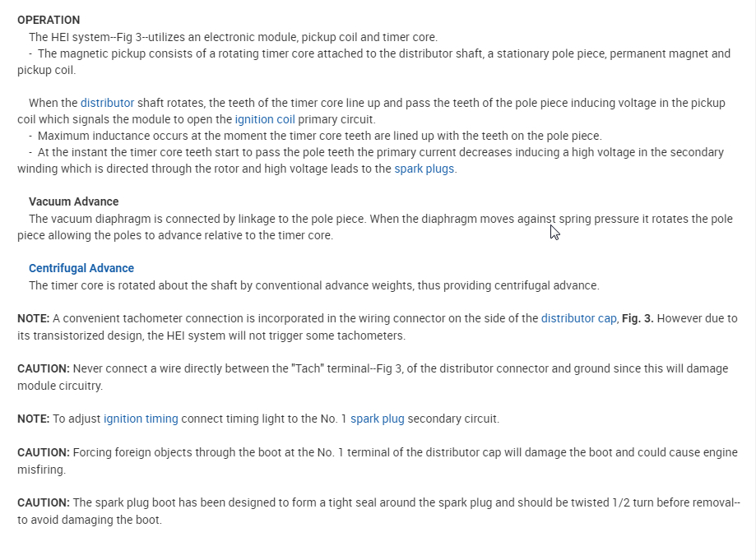Follow the "ignition coil" hyperlink
This screenshot has height=560, width=756.
(x=264, y=119)
